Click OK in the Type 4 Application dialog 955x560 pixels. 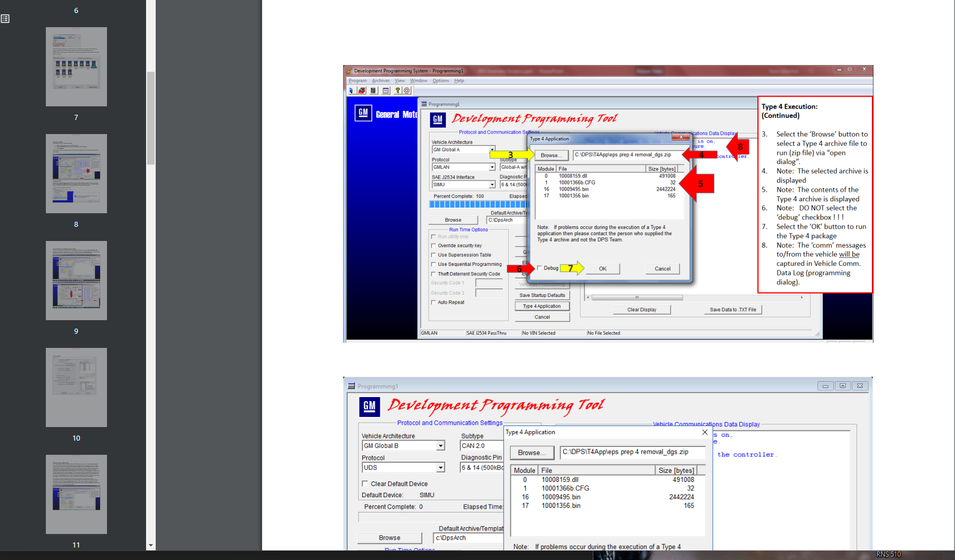tap(603, 269)
